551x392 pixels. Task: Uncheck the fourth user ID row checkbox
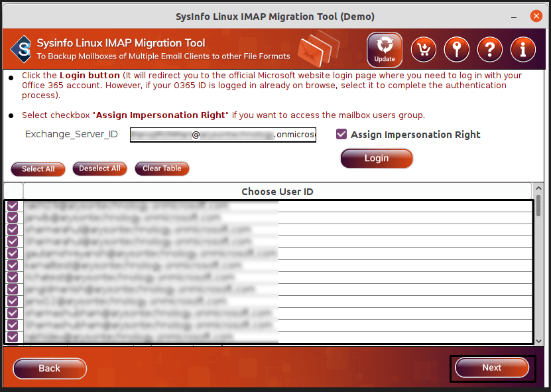[x=13, y=241]
